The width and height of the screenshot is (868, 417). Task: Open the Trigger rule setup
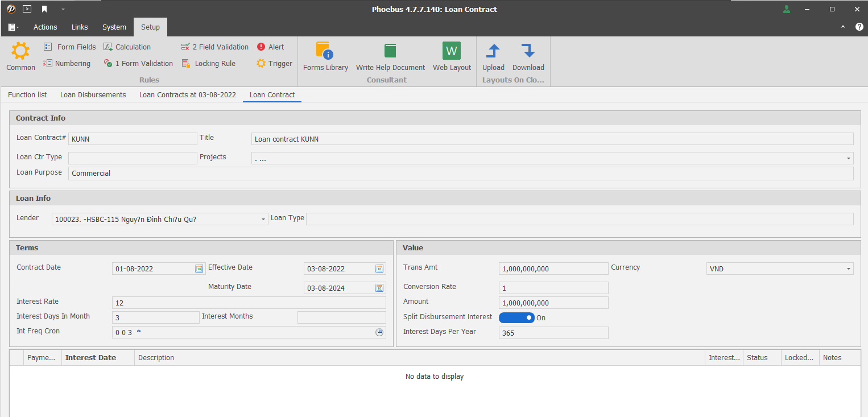click(x=274, y=64)
